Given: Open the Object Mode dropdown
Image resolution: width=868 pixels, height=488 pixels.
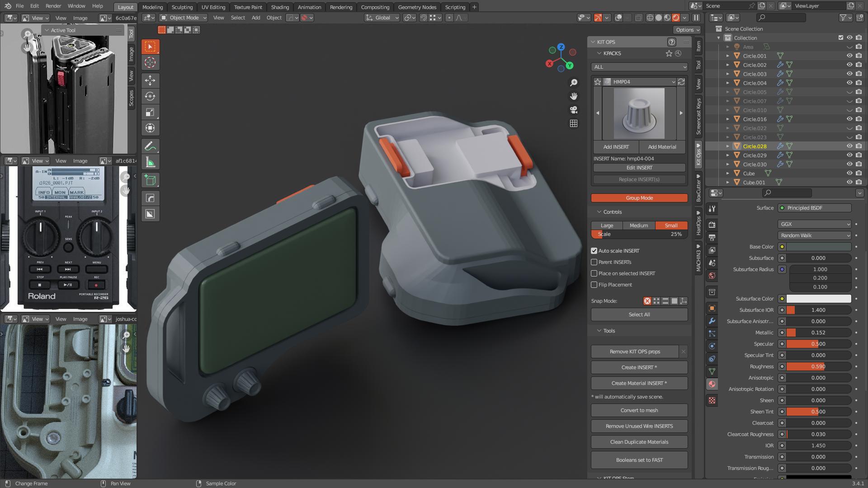Looking at the screenshot, I should [x=184, y=18].
